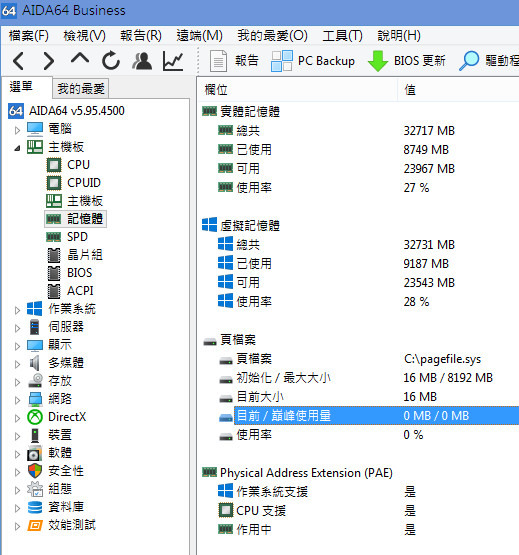519x555 pixels.
Task: Click the orange benchmark icon beside 效能測試
Action: [35, 526]
